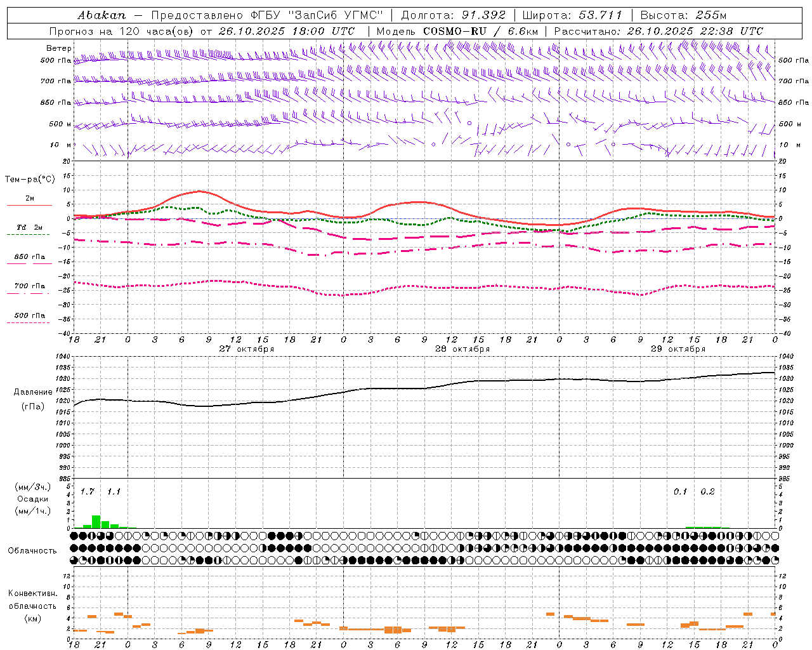Click the "Td 2м" dew point legend label
The height and width of the screenshot is (650, 812).
29,227
